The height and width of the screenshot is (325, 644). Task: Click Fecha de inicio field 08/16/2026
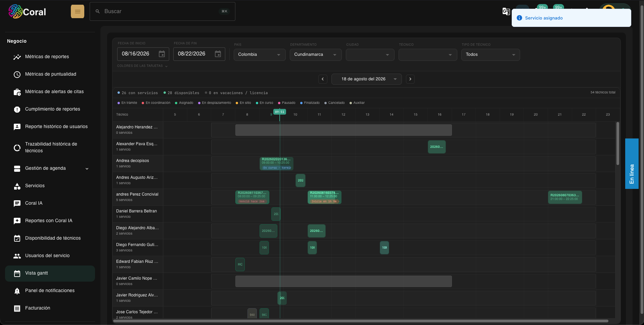(143, 54)
